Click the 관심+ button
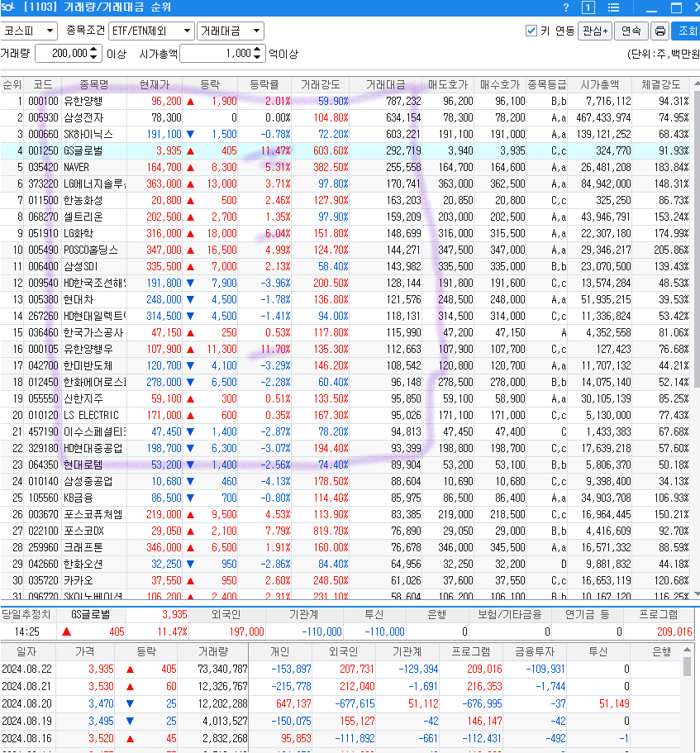This screenshot has height=753, width=700. pyautogui.click(x=595, y=31)
